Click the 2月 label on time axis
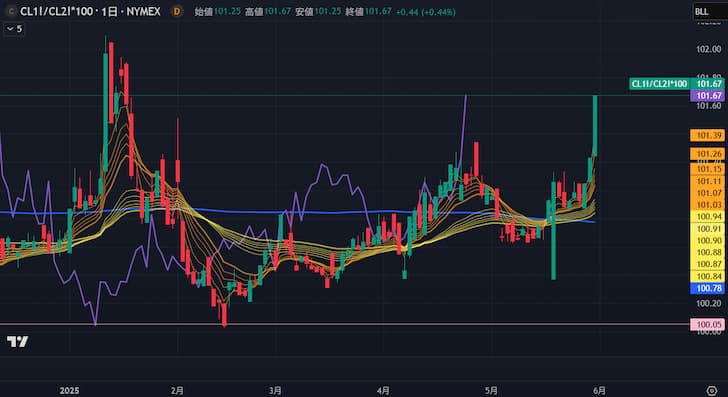Image resolution: width=728 pixels, height=397 pixels. coord(177,390)
